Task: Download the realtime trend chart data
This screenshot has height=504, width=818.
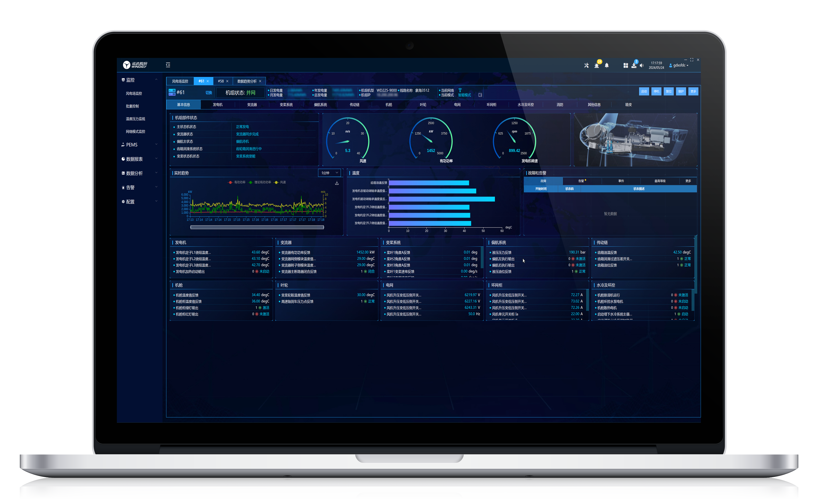Action: coord(337,183)
